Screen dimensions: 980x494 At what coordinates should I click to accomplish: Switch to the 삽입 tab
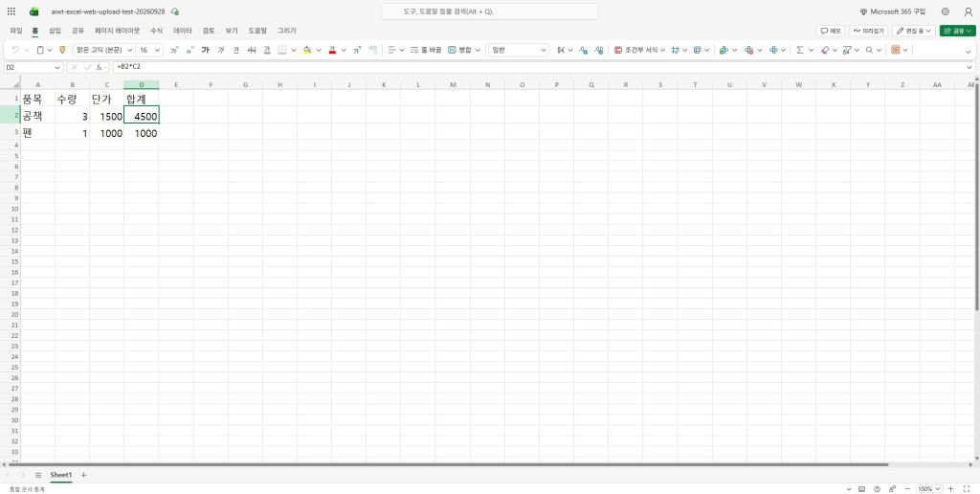(55, 30)
